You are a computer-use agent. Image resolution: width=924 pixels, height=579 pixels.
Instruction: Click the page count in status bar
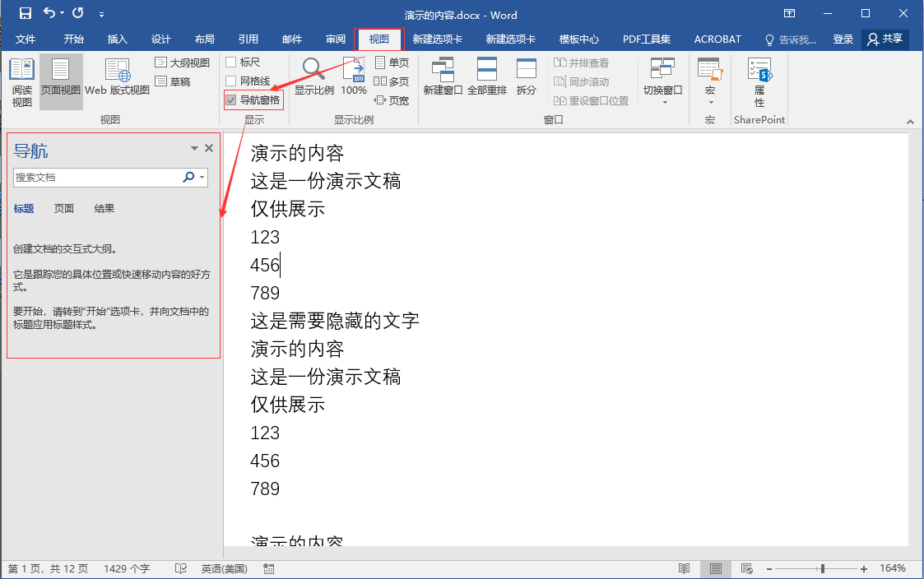48,568
